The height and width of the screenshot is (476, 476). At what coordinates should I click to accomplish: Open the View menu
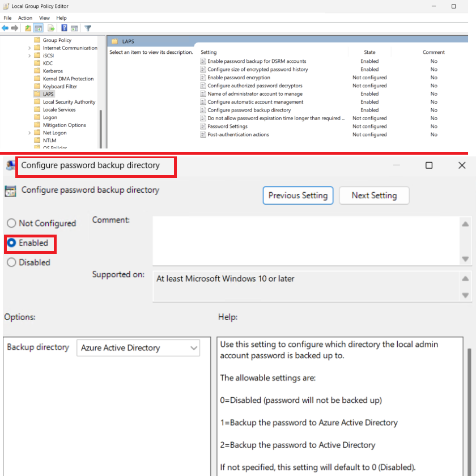coord(44,18)
